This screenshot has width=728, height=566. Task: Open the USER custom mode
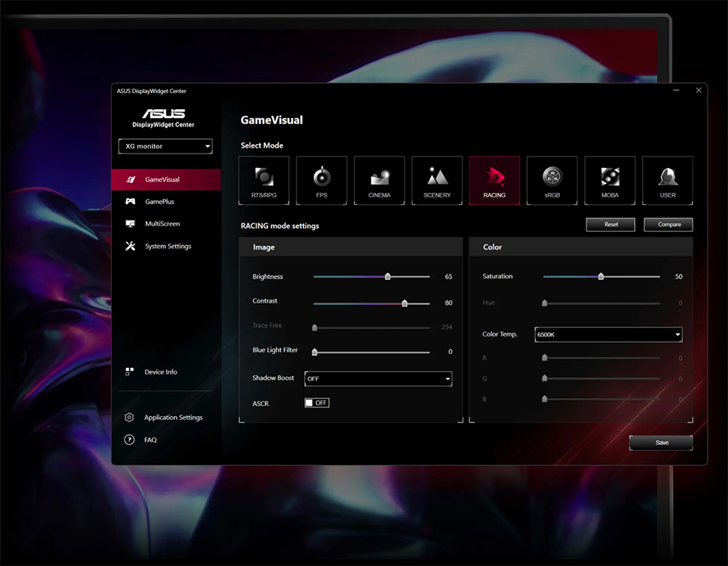pyautogui.click(x=667, y=180)
